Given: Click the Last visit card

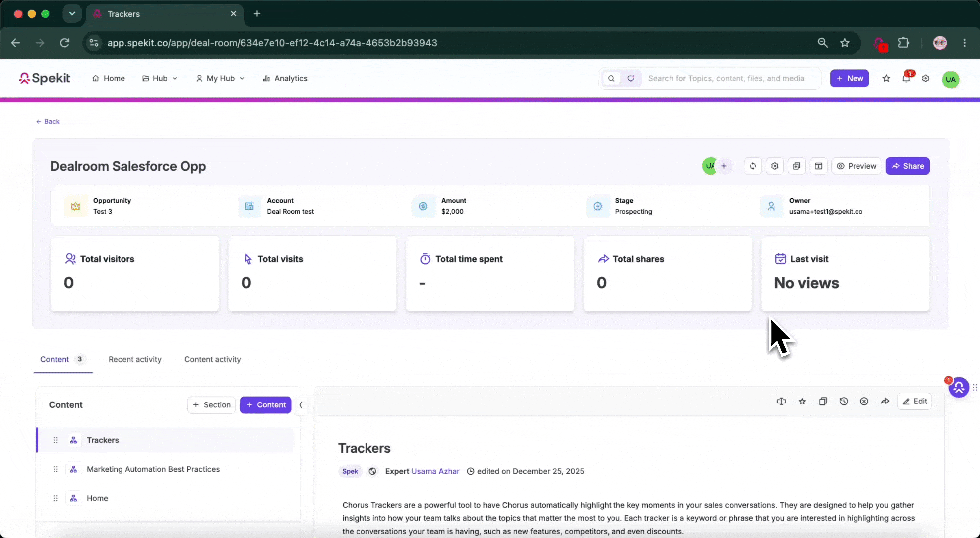Looking at the screenshot, I should click(845, 273).
